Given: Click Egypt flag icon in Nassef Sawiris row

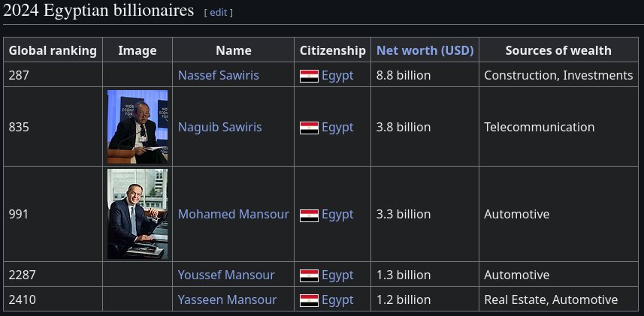Looking at the screenshot, I should click(x=309, y=76).
